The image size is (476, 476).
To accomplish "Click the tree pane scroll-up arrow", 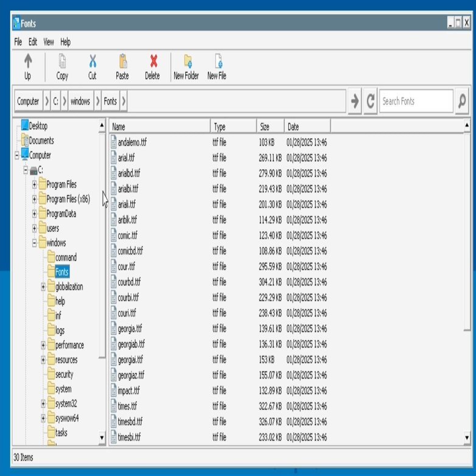I will (x=102, y=125).
